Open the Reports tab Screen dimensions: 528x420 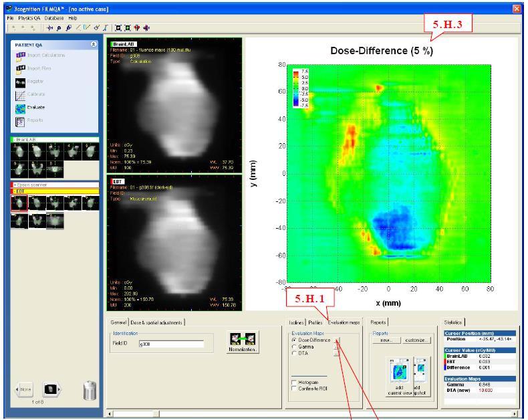[x=378, y=322]
